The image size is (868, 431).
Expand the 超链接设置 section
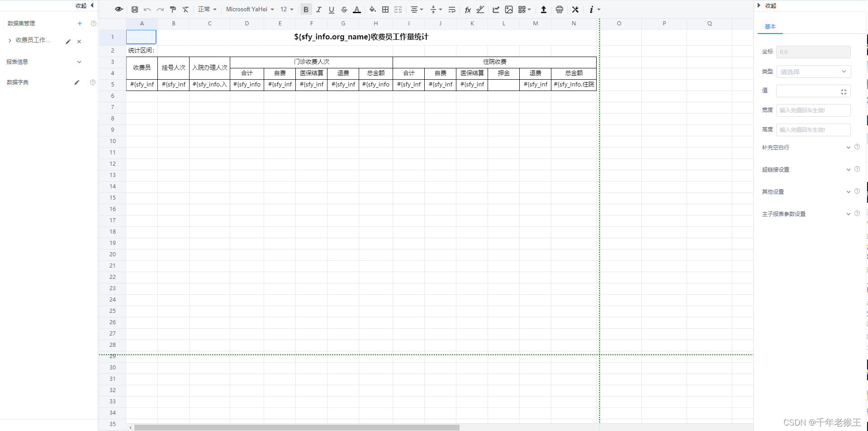[849, 169]
